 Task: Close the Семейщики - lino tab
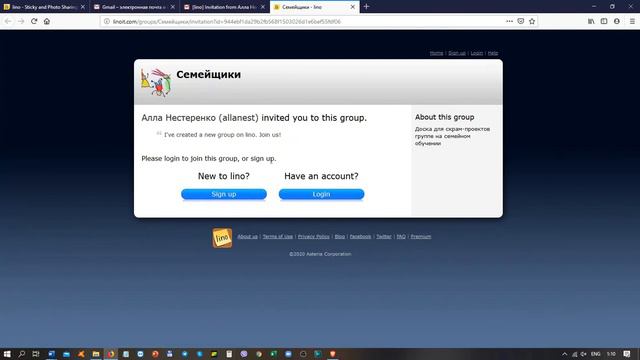[x=353, y=7]
